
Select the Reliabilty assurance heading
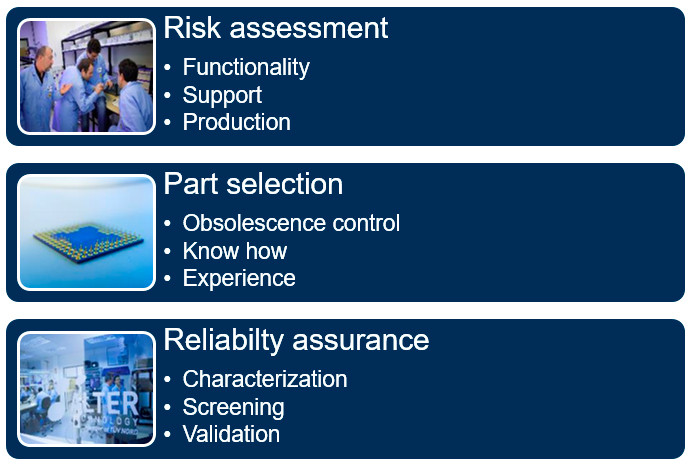pos(296,340)
